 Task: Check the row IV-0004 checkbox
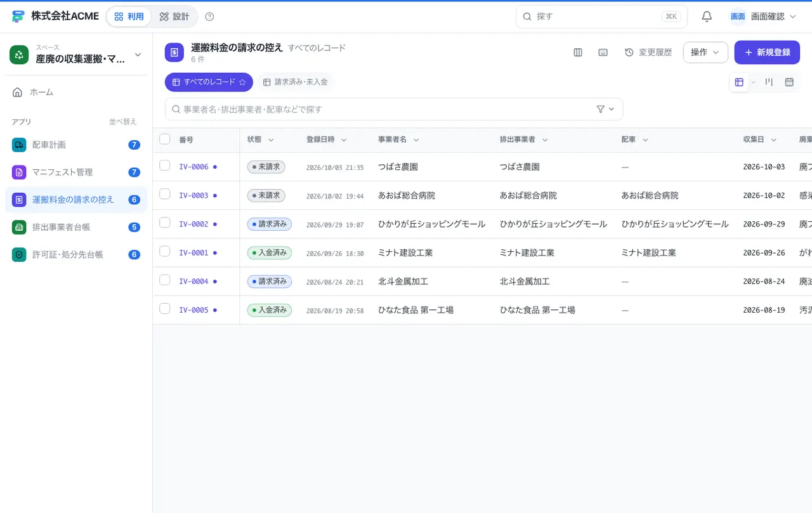[165, 280]
